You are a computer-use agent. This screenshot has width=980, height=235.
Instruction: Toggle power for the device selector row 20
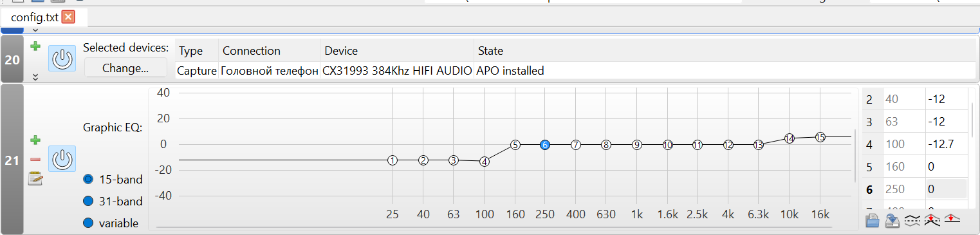tap(62, 59)
